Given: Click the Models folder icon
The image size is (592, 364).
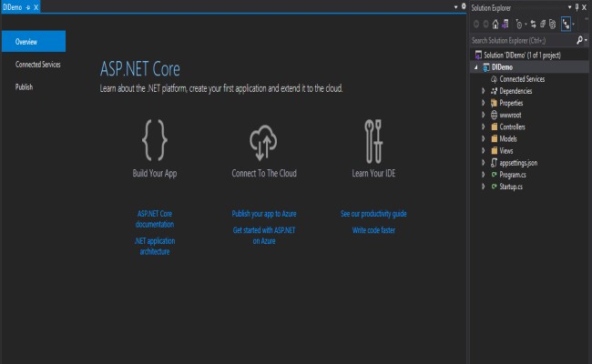Looking at the screenshot, I should pos(494,139).
